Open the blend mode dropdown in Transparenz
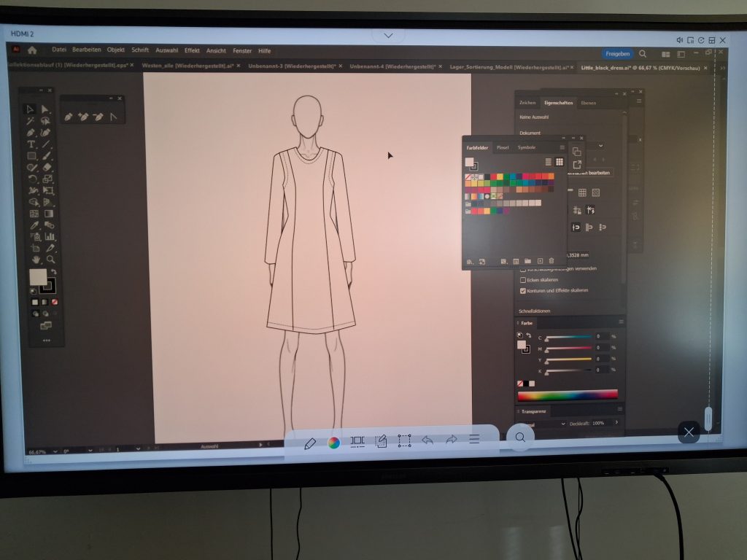The height and width of the screenshot is (560, 747). pos(543,424)
